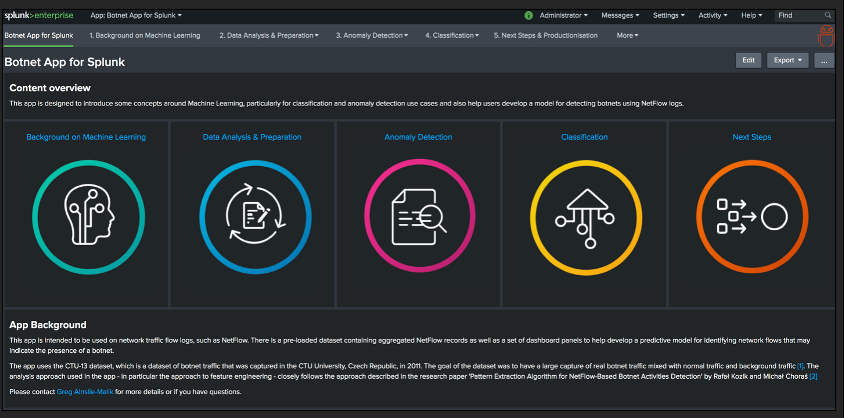
Task: Click the red robot app logo
Action: (825, 37)
